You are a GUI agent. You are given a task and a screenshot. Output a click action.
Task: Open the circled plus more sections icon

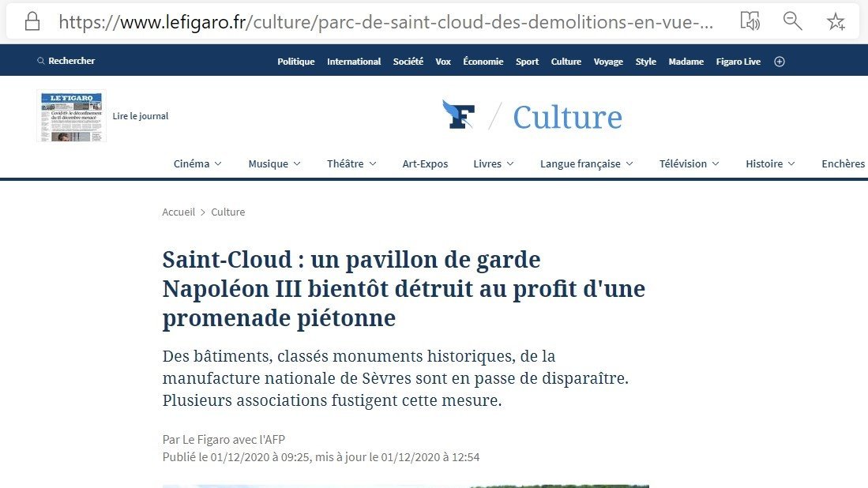point(780,62)
